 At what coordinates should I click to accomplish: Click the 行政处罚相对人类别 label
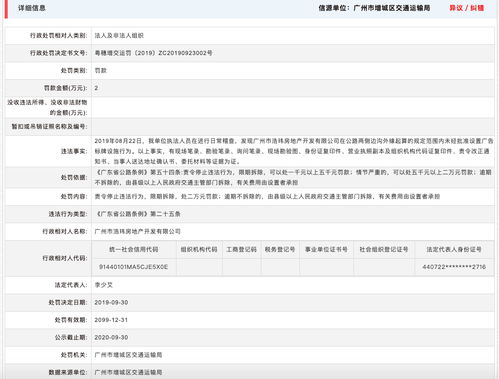click(59, 36)
